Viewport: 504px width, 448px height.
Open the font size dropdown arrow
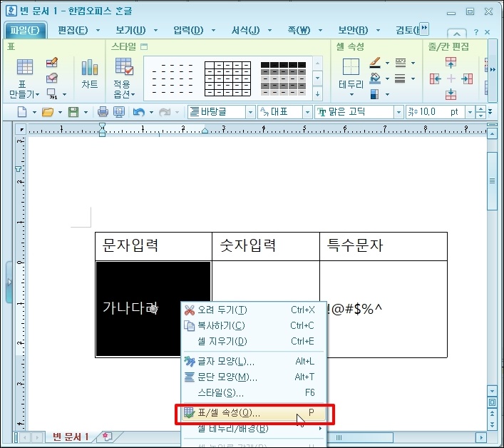coord(470,112)
